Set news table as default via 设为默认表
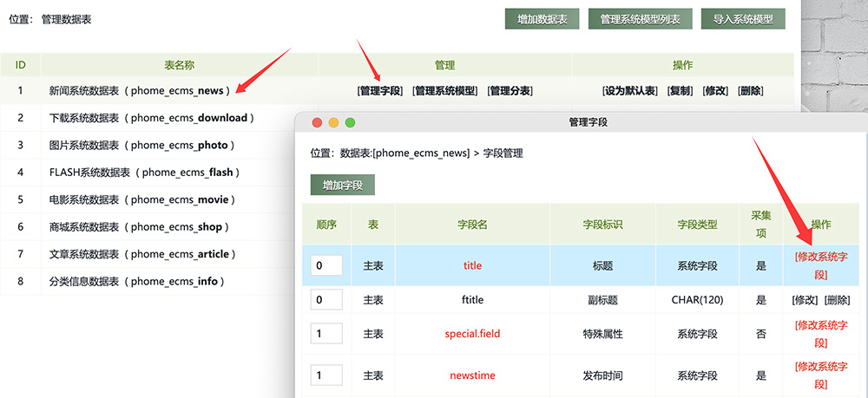This screenshot has width=868, height=398. click(x=629, y=90)
